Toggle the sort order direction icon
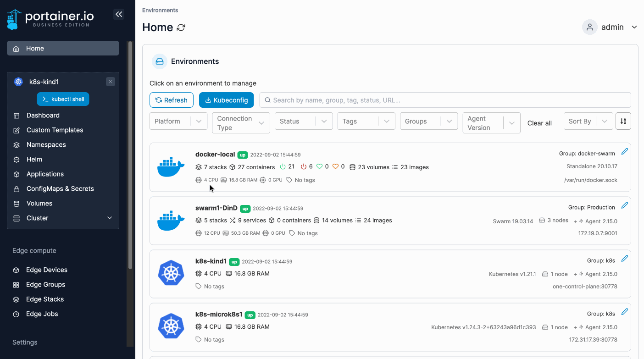 623,121
